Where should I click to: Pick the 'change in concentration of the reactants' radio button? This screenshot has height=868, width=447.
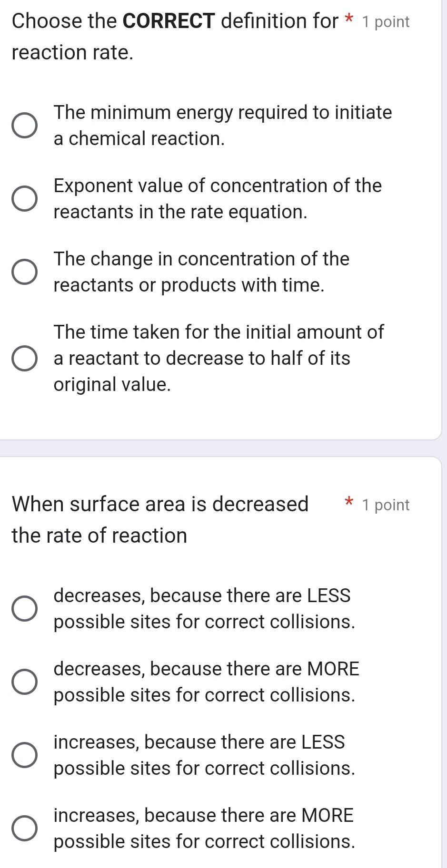[x=24, y=272]
